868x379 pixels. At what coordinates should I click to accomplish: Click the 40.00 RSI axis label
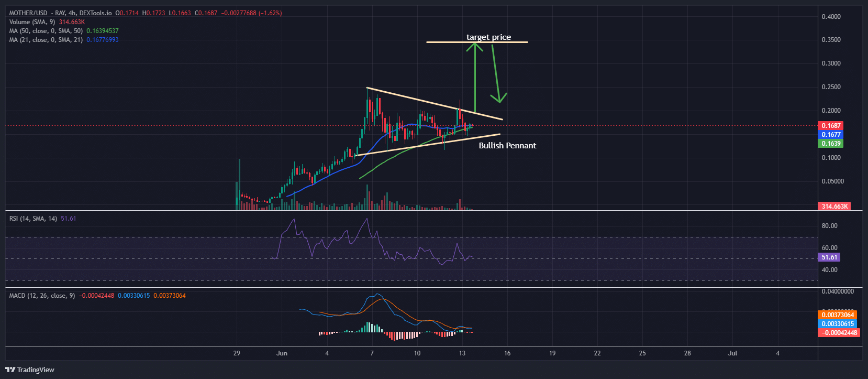click(x=830, y=270)
